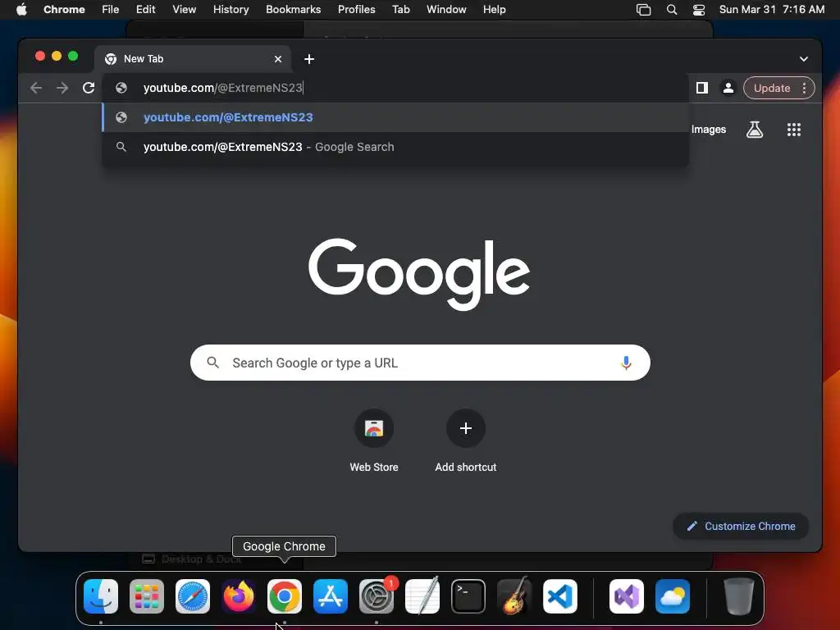Reload the current page
This screenshot has width=840, height=630.
[x=89, y=88]
